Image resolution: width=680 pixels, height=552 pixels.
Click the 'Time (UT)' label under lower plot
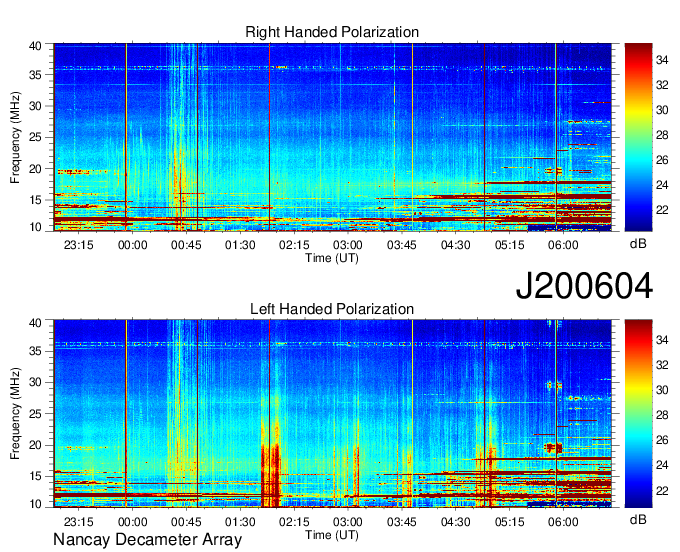click(x=332, y=535)
